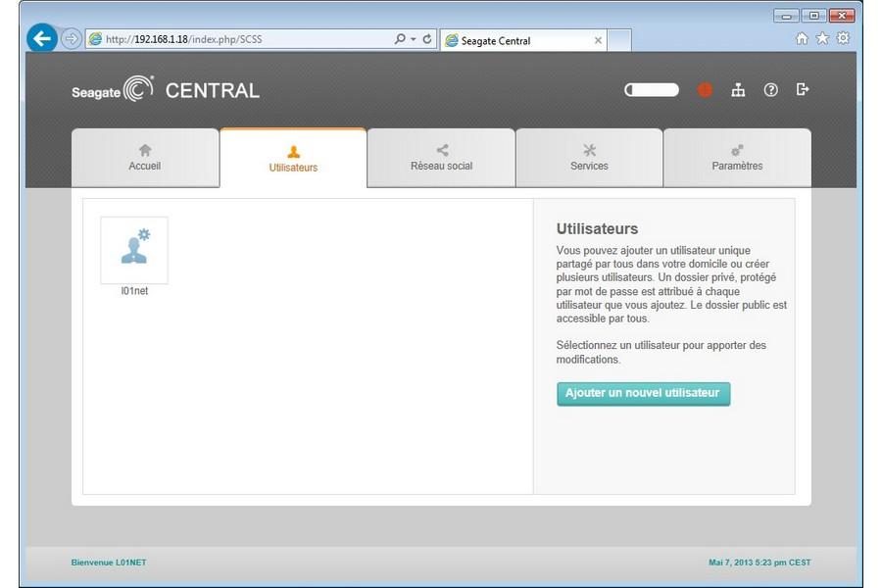This screenshot has width=882, height=588.
Task: Click the Mai 7, 2013 date text
Action: (x=759, y=563)
